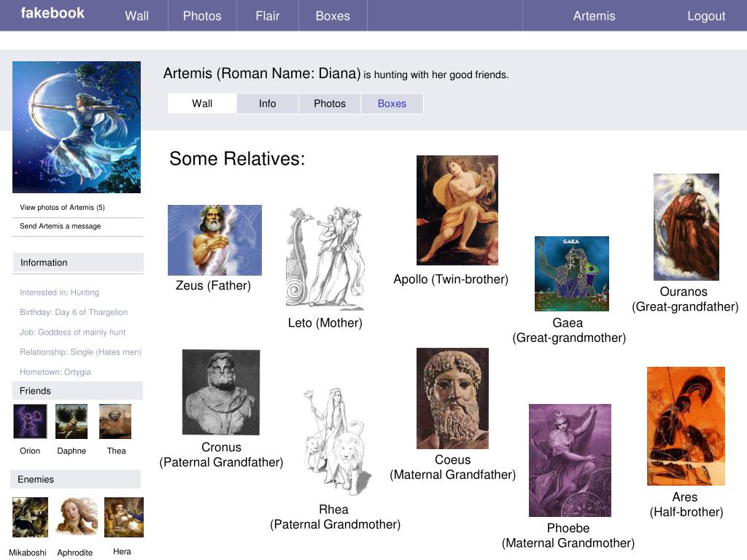Open the Artemis account link in the top bar
Viewport: 747px width, 560px height.
(x=594, y=16)
